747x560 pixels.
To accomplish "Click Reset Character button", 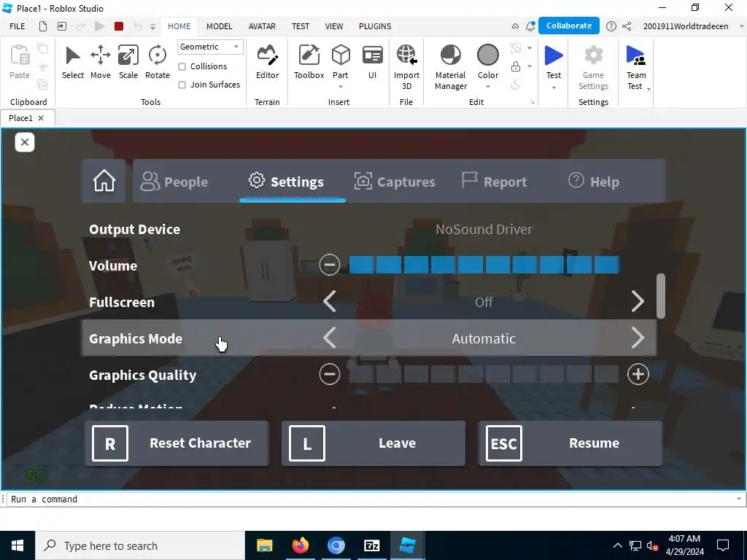I will [177, 443].
